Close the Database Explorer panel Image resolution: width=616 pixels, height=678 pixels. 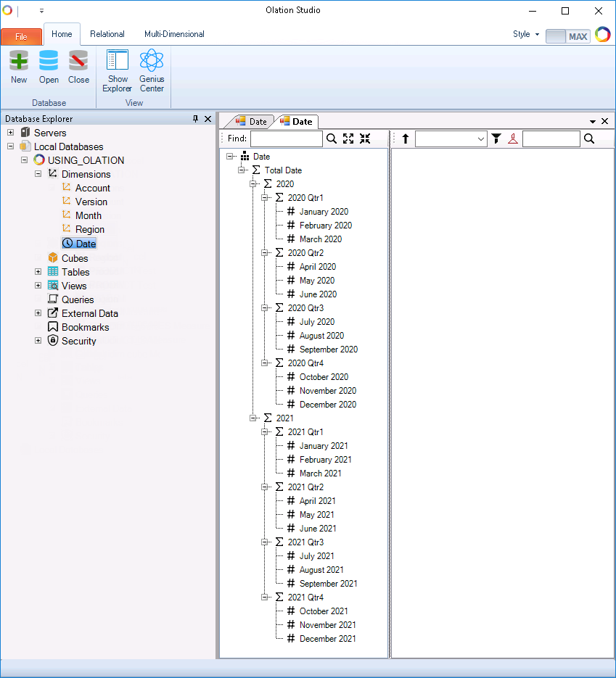(x=208, y=118)
